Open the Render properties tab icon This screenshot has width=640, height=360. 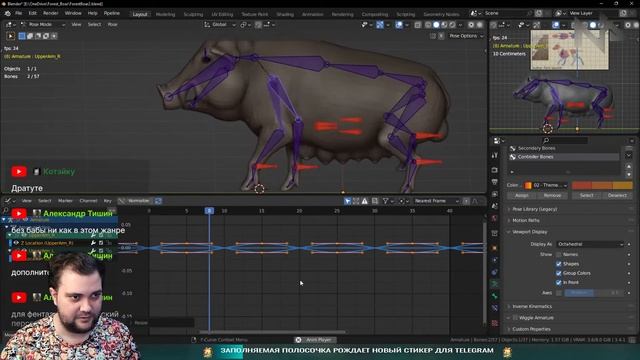(495, 170)
